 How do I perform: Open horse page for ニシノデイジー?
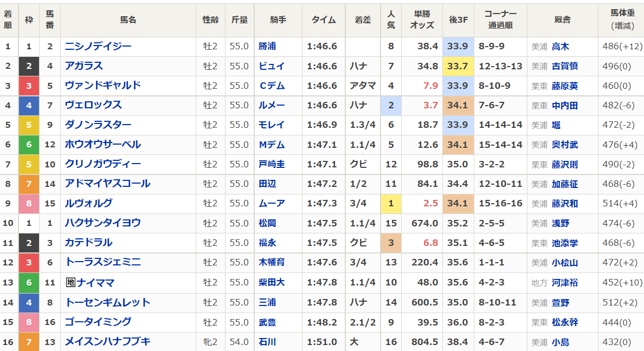98,47
